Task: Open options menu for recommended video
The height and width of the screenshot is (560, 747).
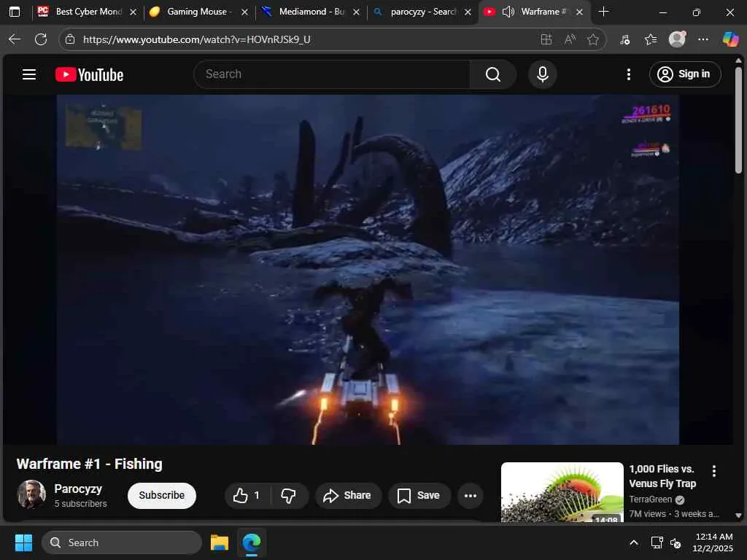Action: click(713, 472)
